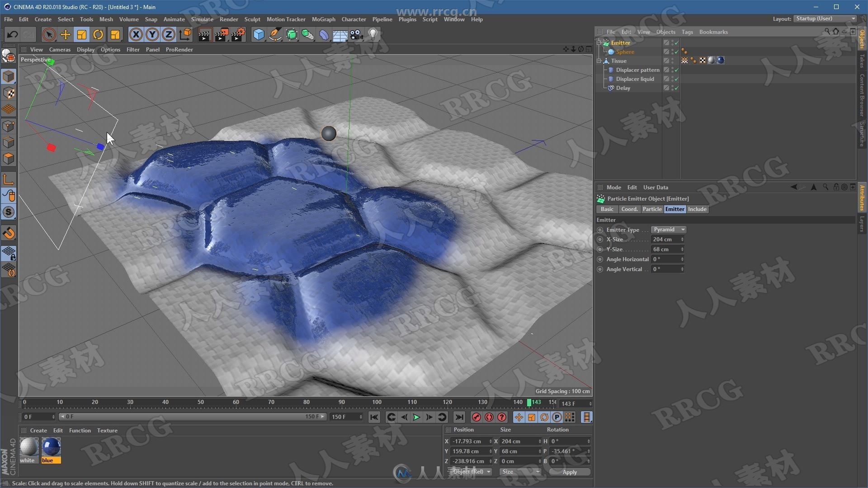Select Displacer liquid in object tree
This screenshot has width=868, height=488.
point(635,79)
